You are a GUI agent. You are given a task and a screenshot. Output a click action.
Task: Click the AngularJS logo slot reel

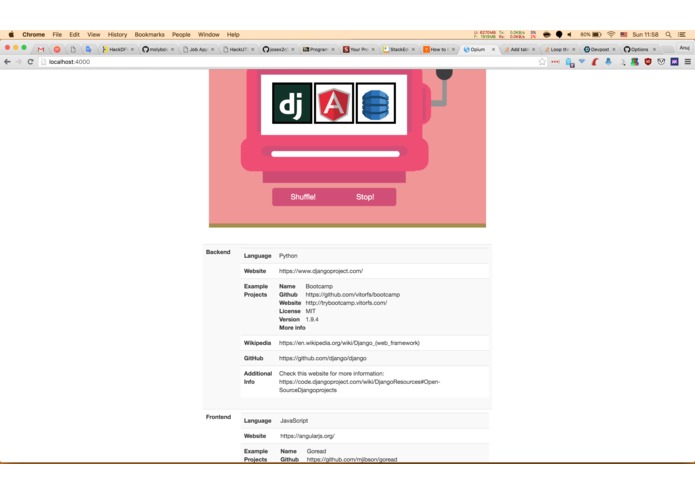(334, 103)
